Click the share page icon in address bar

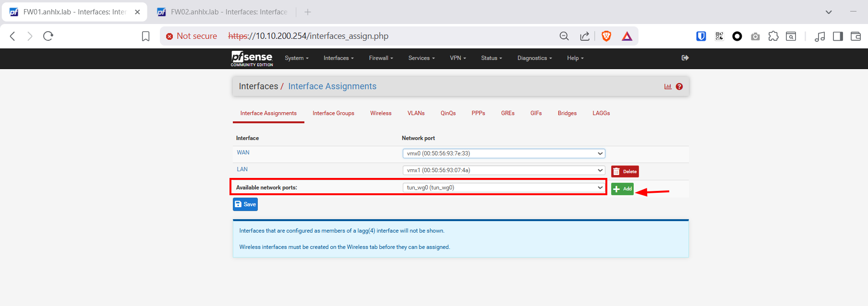(x=584, y=36)
